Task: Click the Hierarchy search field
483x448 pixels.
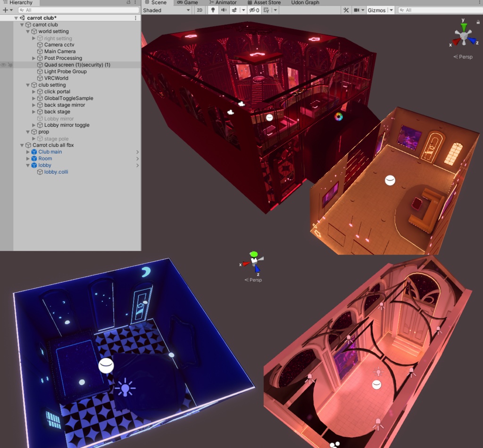Action: tap(79, 10)
